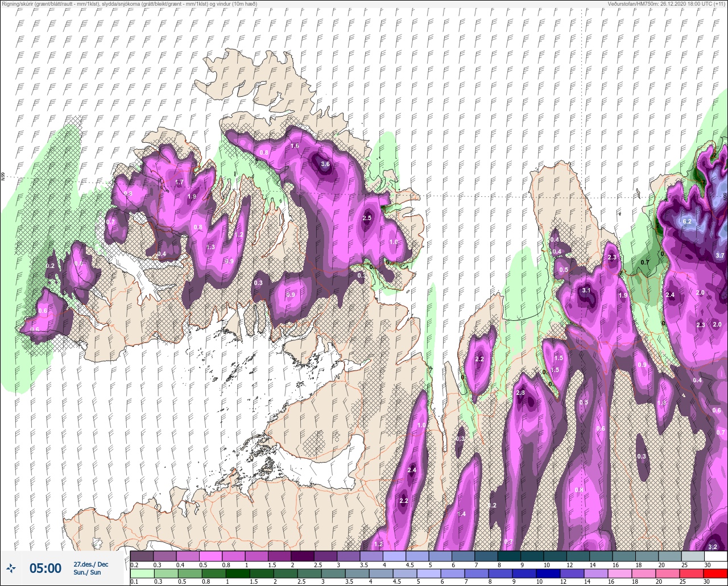Click the 05:00 forecast time display
The height and width of the screenshot is (586, 728).
click(45, 568)
